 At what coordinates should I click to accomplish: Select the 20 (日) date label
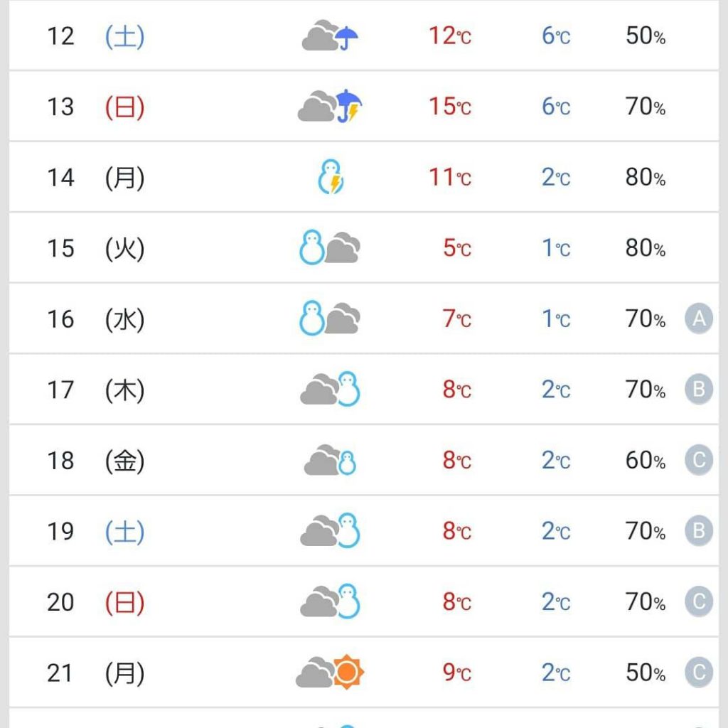pos(96,602)
